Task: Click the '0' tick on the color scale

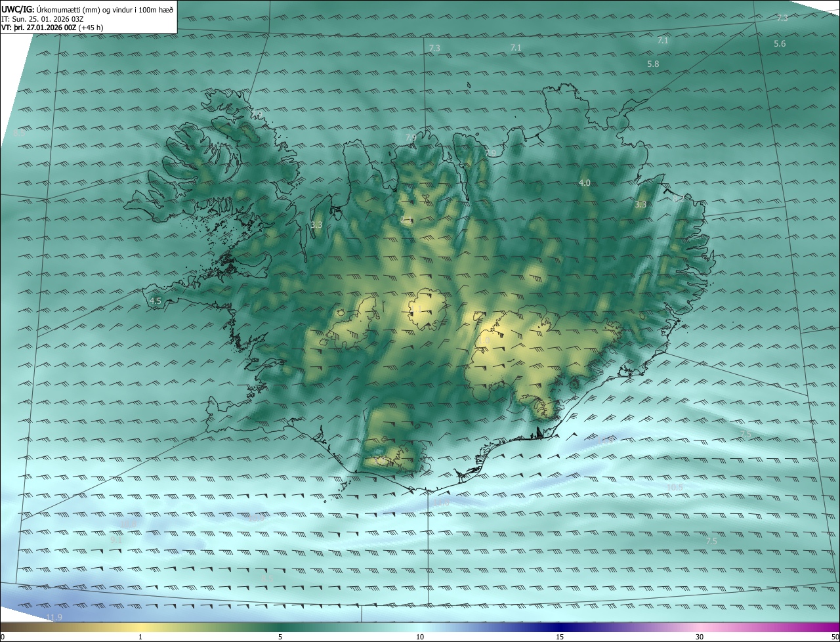Action: [x=2, y=637]
